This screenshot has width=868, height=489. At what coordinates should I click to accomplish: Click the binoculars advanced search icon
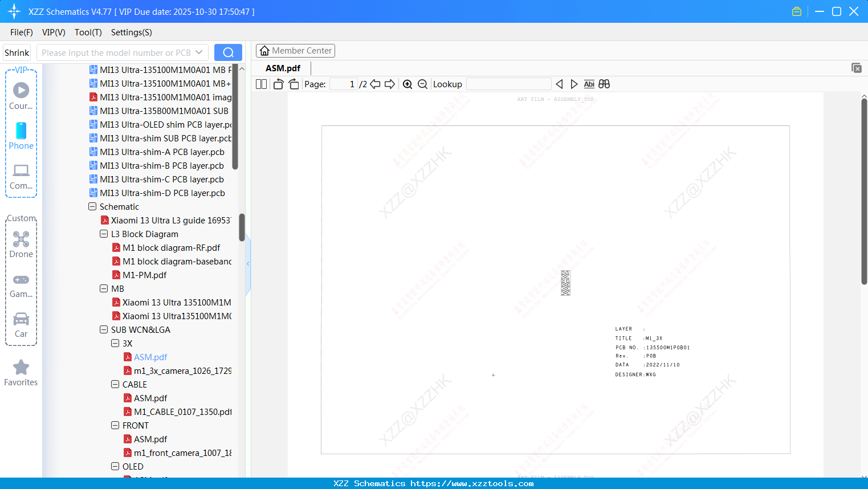[604, 84]
